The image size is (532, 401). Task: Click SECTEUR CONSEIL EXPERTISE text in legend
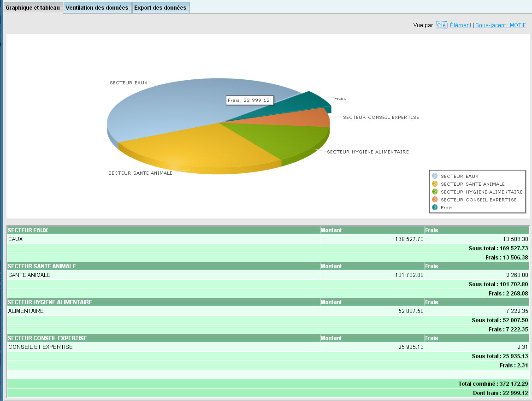tap(479, 200)
